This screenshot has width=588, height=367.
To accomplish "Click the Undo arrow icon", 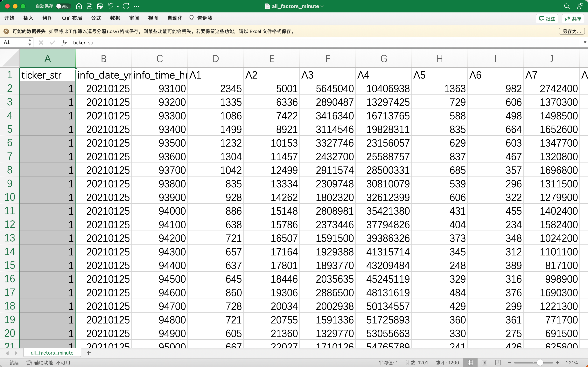I will pos(110,6).
